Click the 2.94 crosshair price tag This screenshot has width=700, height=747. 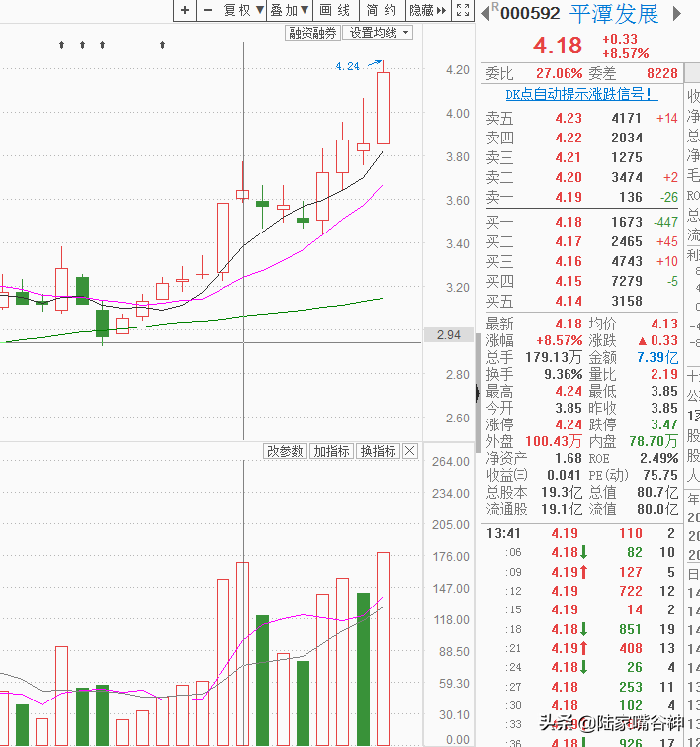[449, 334]
